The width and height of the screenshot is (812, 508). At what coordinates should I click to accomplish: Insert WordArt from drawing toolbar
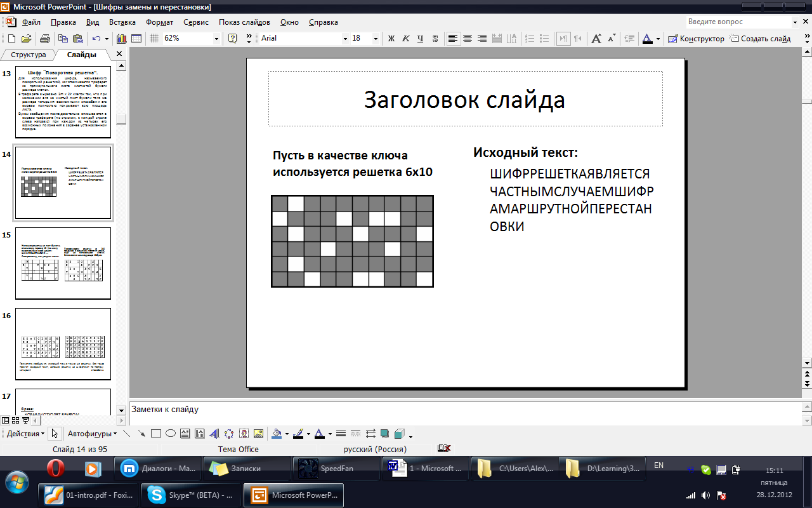[214, 434]
